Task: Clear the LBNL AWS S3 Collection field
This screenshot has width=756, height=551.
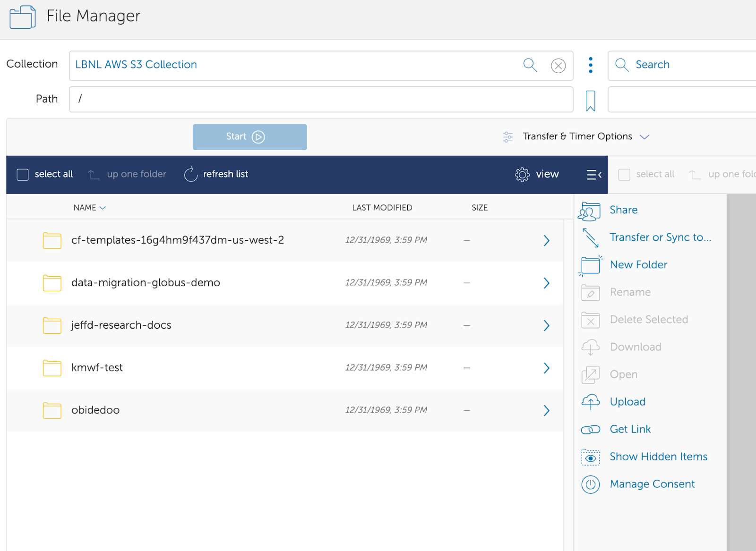Action: pos(558,66)
